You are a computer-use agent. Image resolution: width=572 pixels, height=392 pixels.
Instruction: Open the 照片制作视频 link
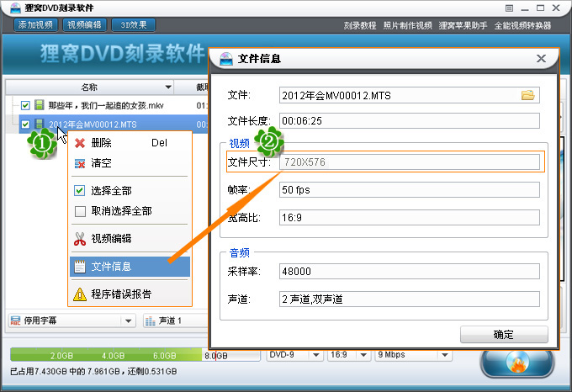407,25
